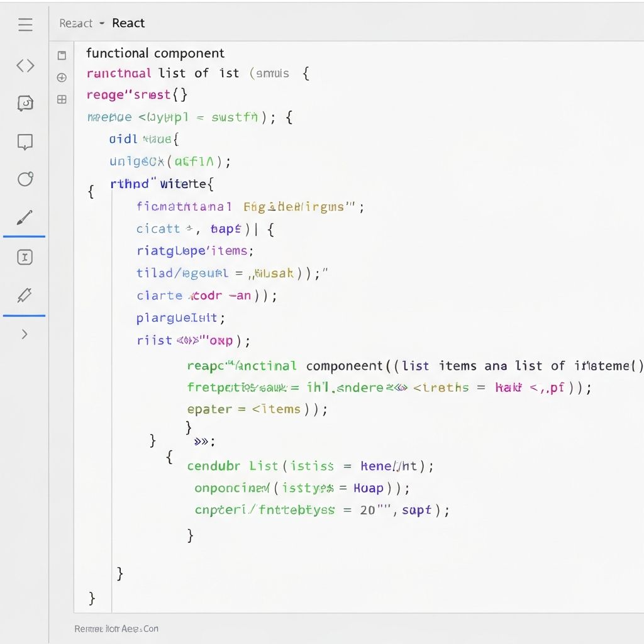Viewport: 644px width, 644px height.
Task: Click the circle icon in the sidebar
Action: [x=25, y=179]
